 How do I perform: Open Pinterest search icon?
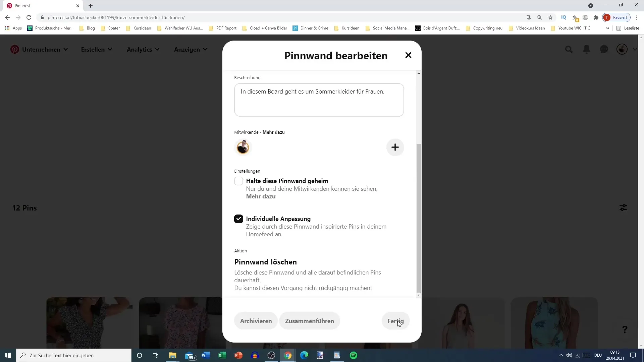[x=569, y=49]
